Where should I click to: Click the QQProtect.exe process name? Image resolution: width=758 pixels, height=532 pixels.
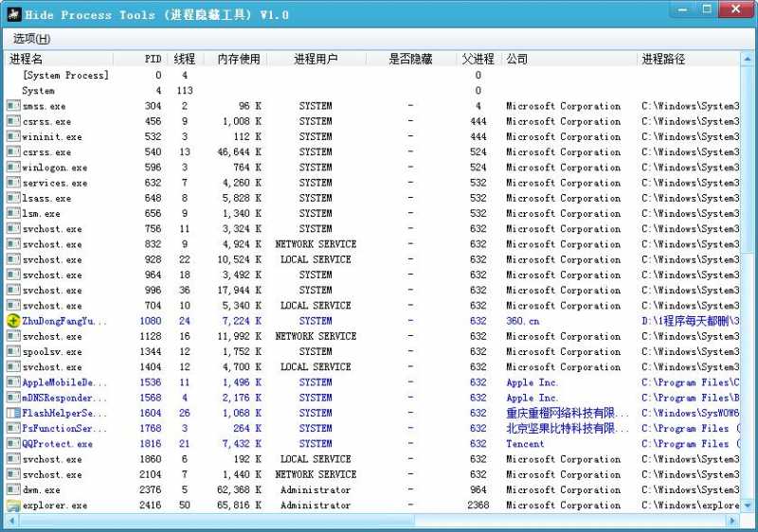tap(58, 444)
